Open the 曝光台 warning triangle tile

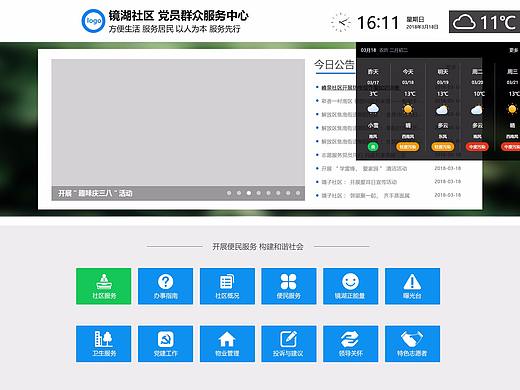(412, 286)
